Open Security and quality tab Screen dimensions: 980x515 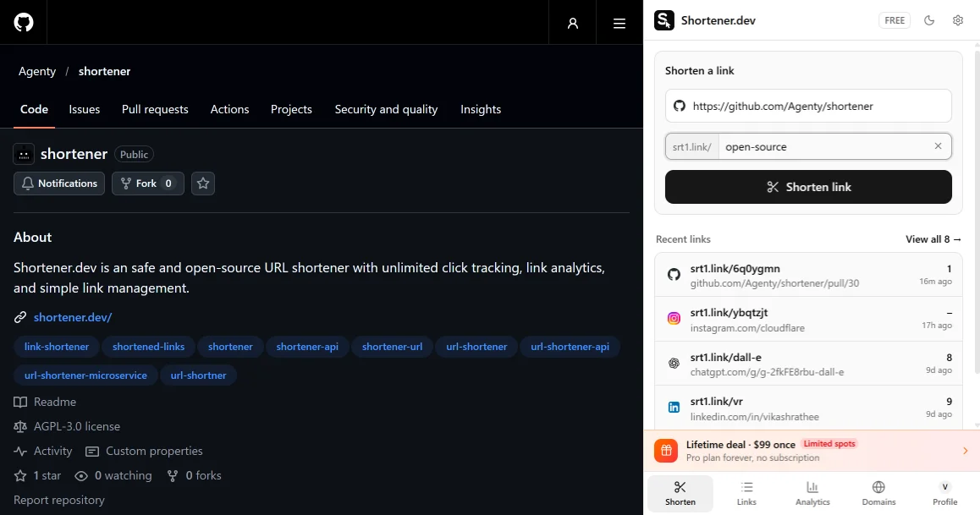pyautogui.click(x=386, y=109)
